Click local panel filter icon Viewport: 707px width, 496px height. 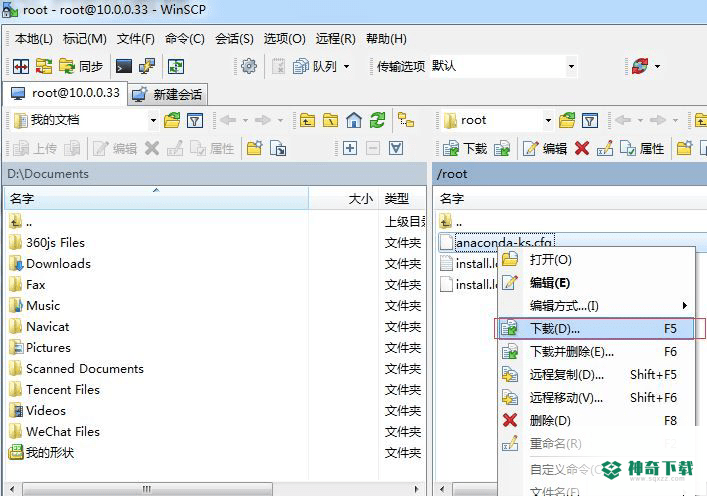195,120
